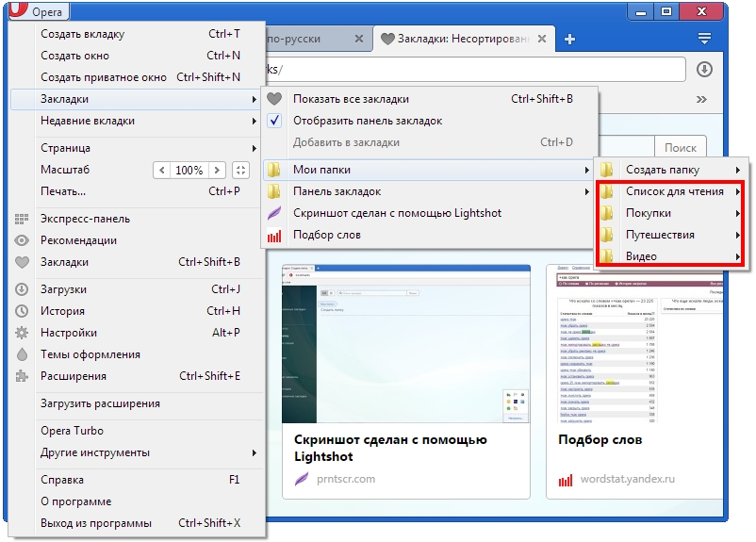Open Темы оформления droplet icon entry
Screen dimensions: 756x542
pyautogui.click(x=138, y=354)
